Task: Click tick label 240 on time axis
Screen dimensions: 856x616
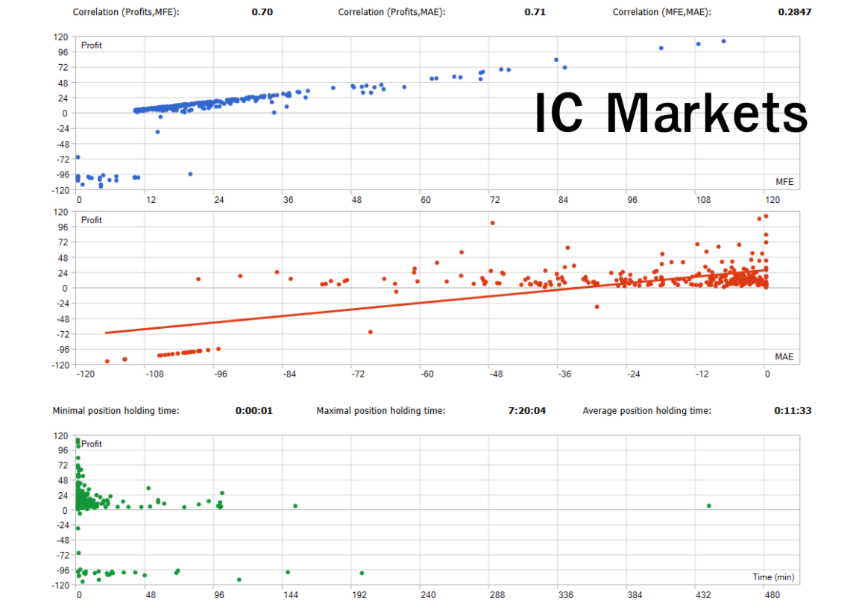Action: point(428,595)
